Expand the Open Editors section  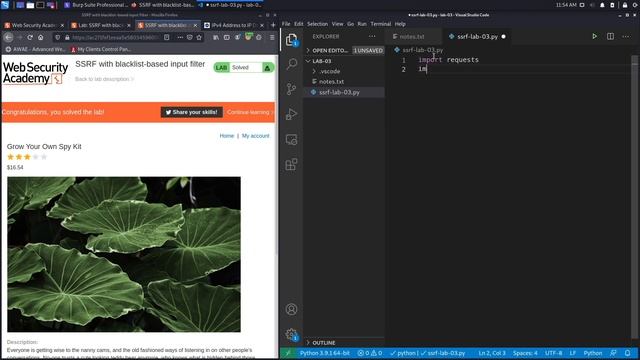pyautogui.click(x=344, y=50)
